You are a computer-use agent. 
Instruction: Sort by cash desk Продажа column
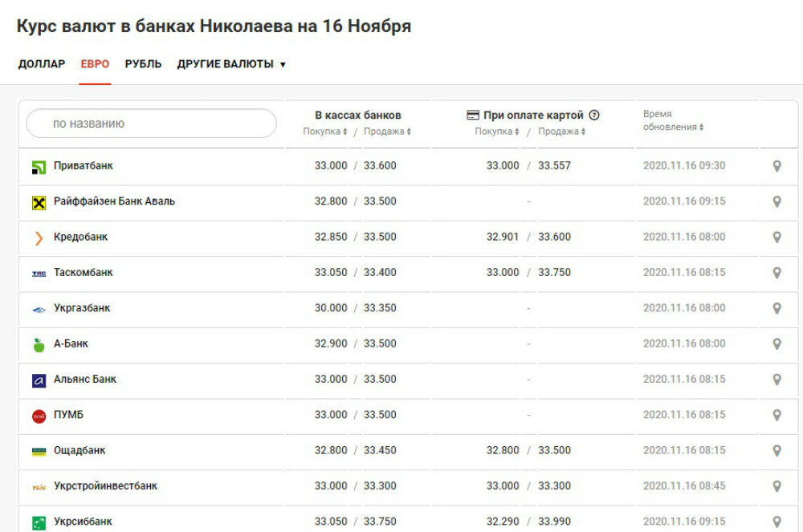coord(387,132)
